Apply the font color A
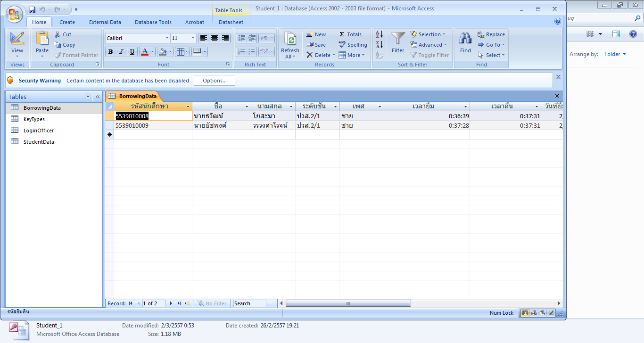This screenshot has height=343, width=644. [145, 52]
